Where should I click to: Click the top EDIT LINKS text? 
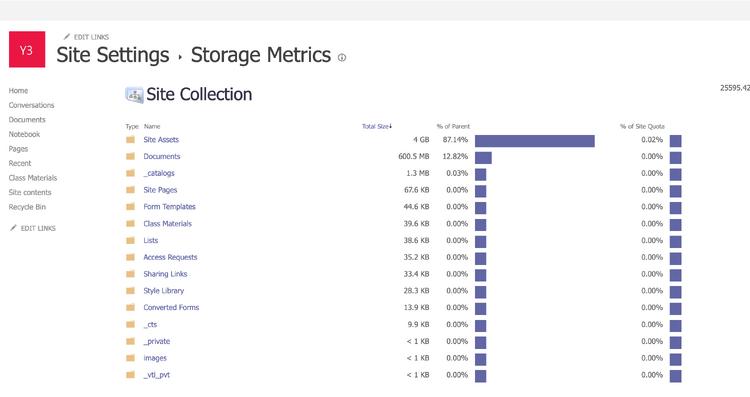91,37
